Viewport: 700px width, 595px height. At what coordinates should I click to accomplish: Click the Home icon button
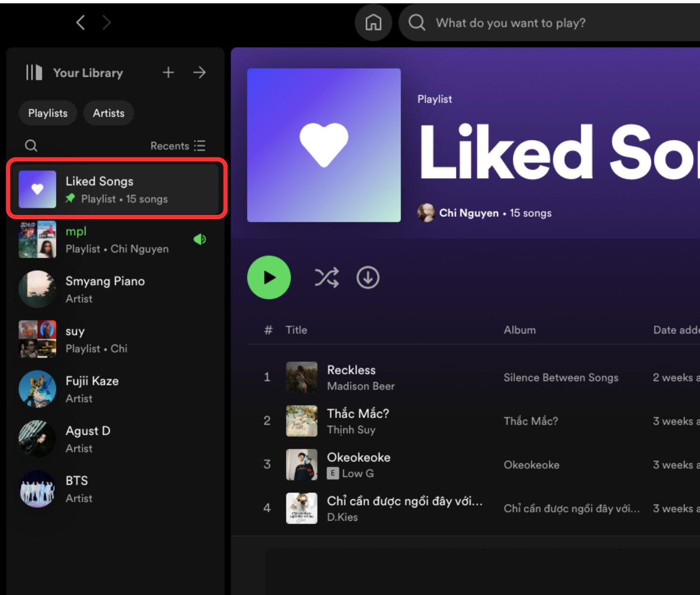click(x=373, y=22)
